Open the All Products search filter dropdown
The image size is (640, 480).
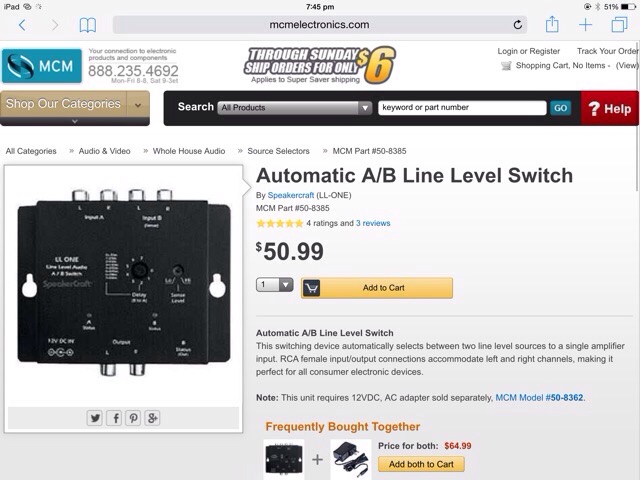(x=294, y=108)
